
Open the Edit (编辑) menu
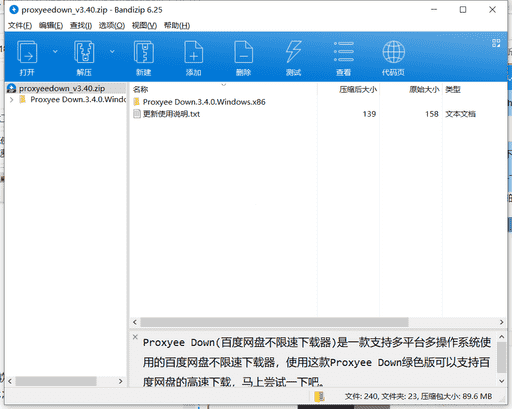[51, 25]
